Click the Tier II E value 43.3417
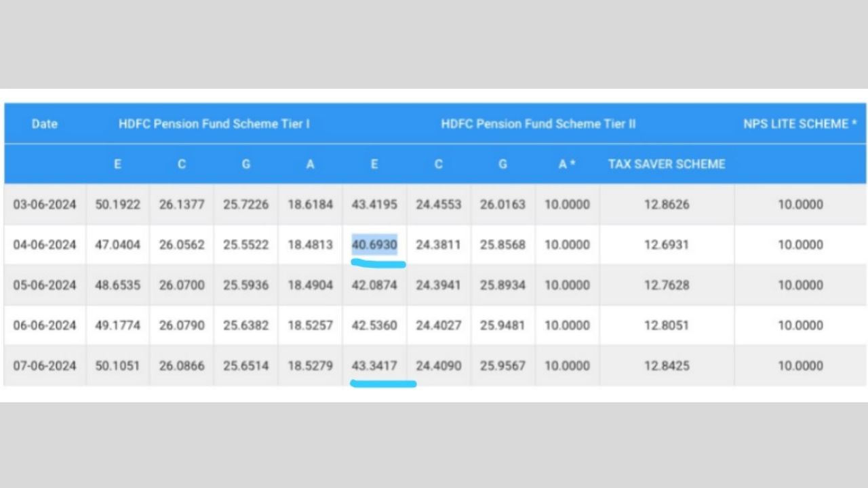The height and width of the screenshot is (488, 868). click(374, 366)
